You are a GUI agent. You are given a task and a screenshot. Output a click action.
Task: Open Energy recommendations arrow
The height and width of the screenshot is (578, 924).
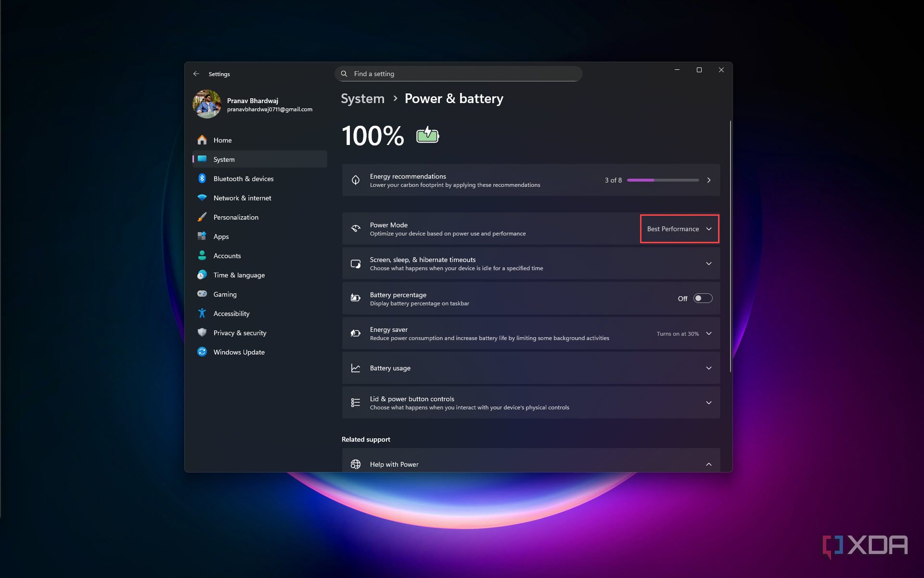click(709, 180)
